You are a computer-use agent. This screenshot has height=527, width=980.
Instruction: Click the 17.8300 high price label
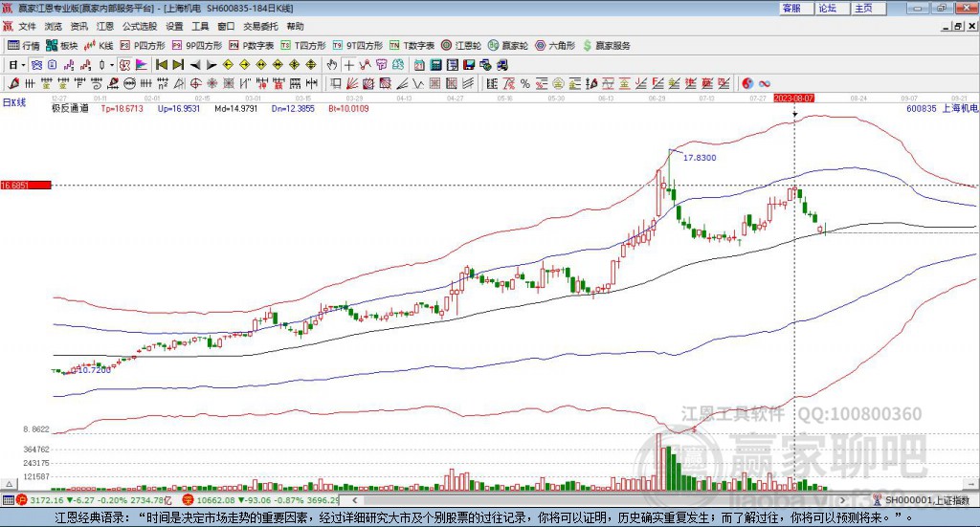coord(700,158)
